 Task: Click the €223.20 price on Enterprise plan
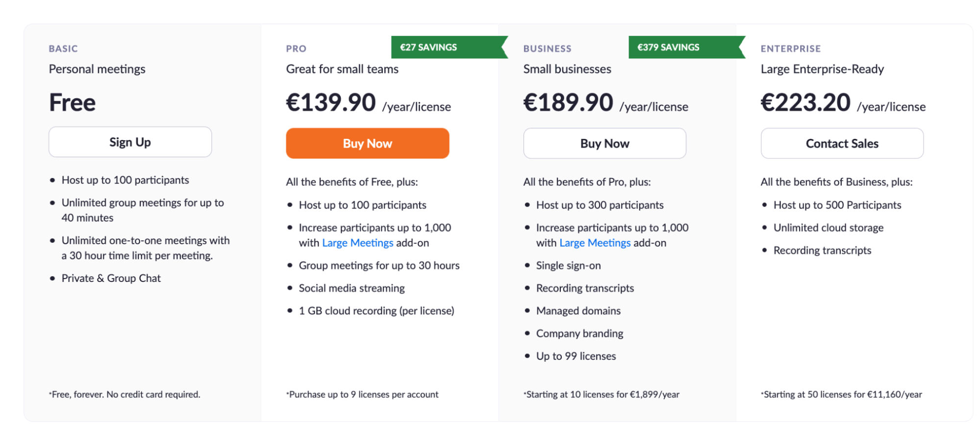click(x=805, y=103)
